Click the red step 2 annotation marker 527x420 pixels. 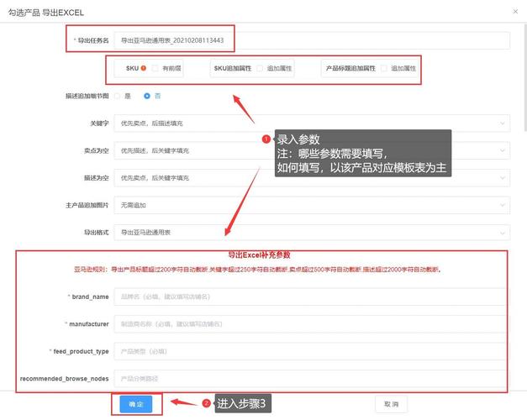click(x=206, y=404)
